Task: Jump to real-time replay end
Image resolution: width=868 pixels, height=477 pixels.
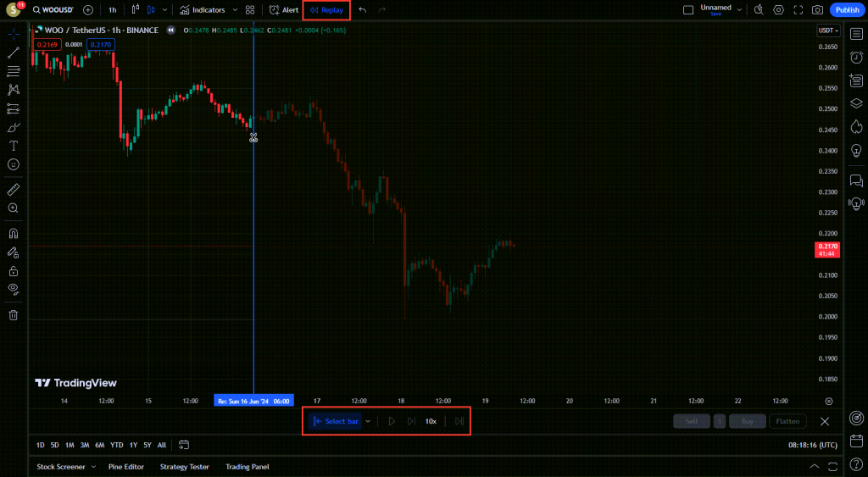Action: coord(459,421)
